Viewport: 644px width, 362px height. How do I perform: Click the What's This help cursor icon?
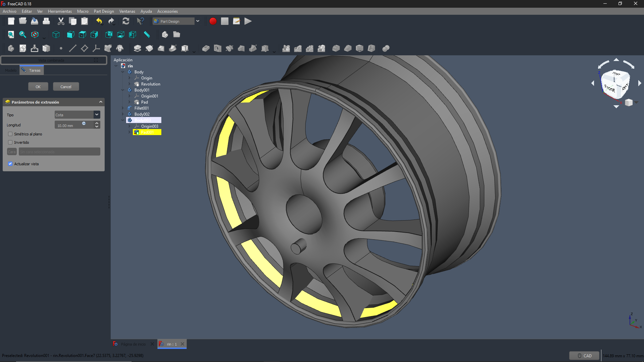[140, 21]
